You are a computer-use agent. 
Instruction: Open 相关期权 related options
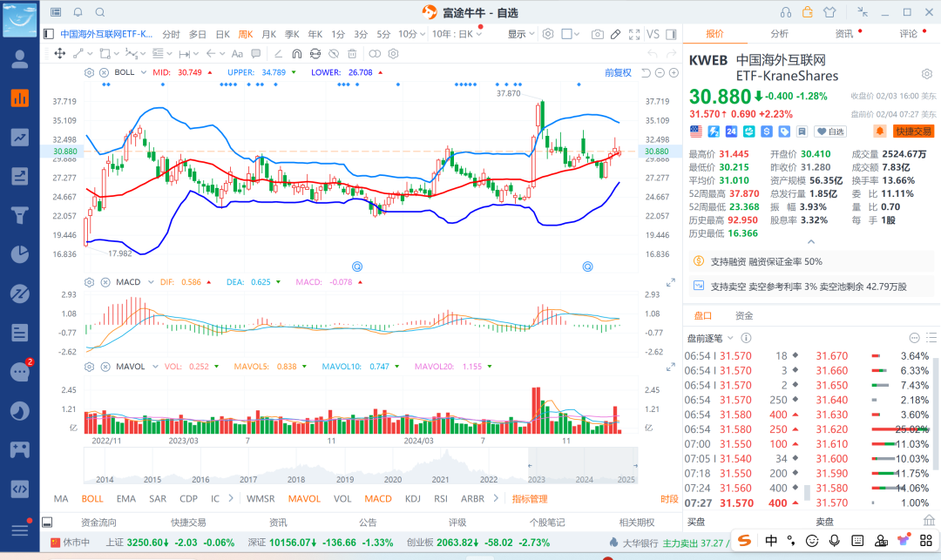(637, 523)
